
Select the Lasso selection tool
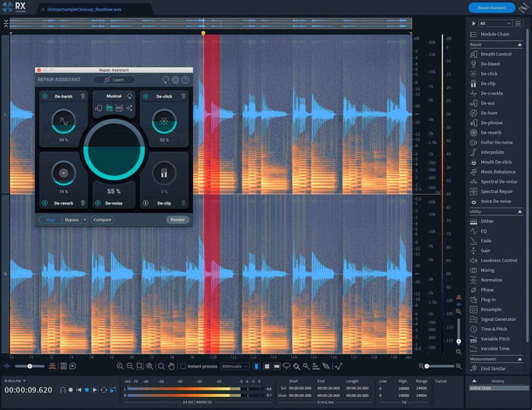point(287,366)
